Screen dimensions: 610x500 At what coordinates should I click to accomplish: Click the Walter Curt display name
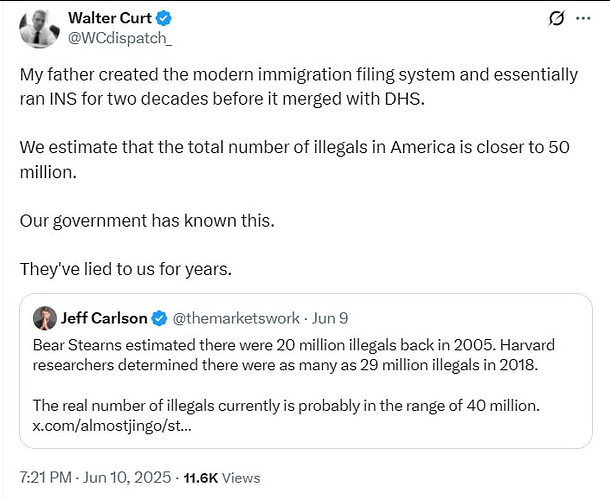pyautogui.click(x=110, y=18)
